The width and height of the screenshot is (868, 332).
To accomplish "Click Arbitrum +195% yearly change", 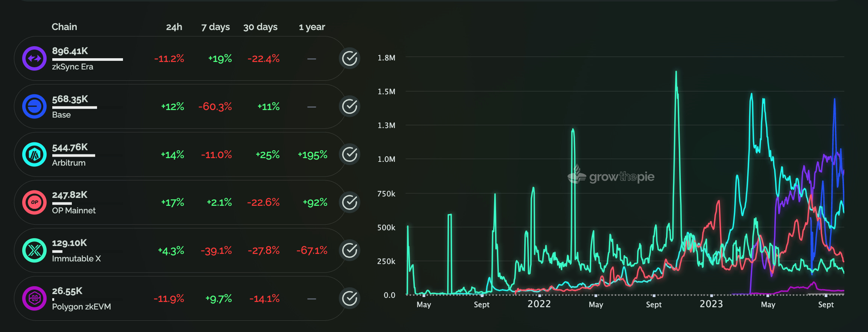I will click(313, 155).
